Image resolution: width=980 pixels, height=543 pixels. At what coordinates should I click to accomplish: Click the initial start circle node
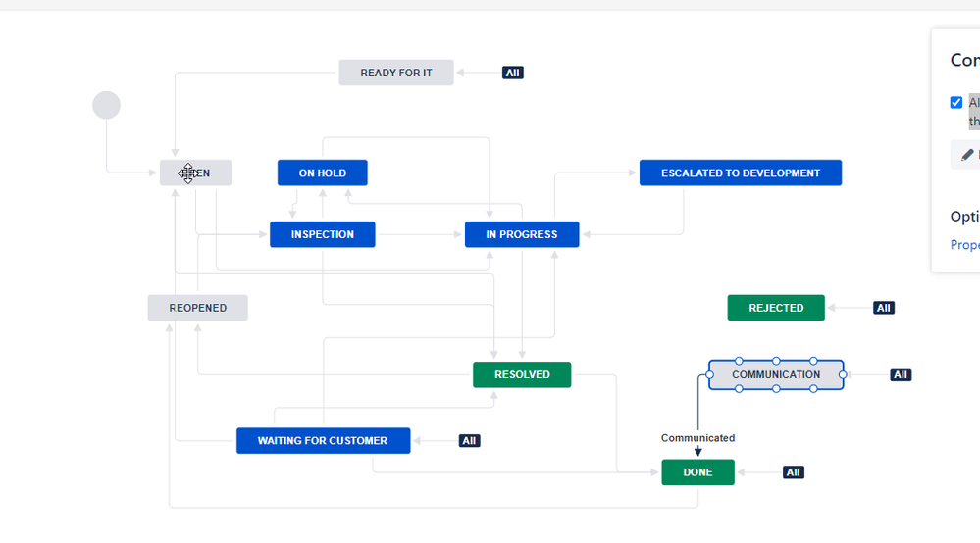point(106,105)
